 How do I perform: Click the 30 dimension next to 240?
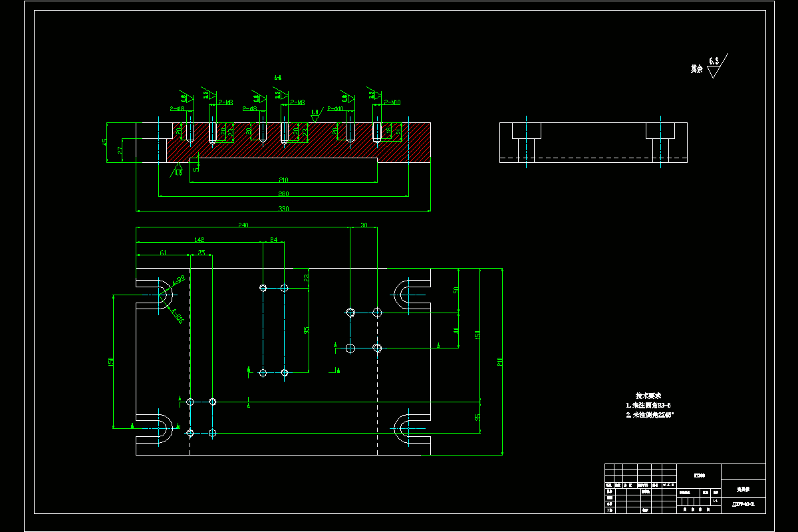[364, 225]
